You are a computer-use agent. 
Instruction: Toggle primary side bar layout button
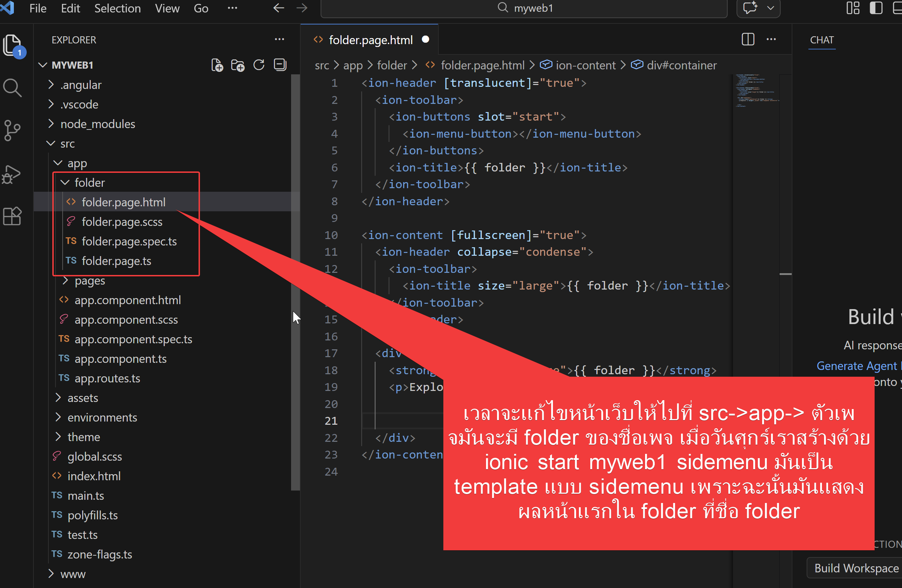876,8
